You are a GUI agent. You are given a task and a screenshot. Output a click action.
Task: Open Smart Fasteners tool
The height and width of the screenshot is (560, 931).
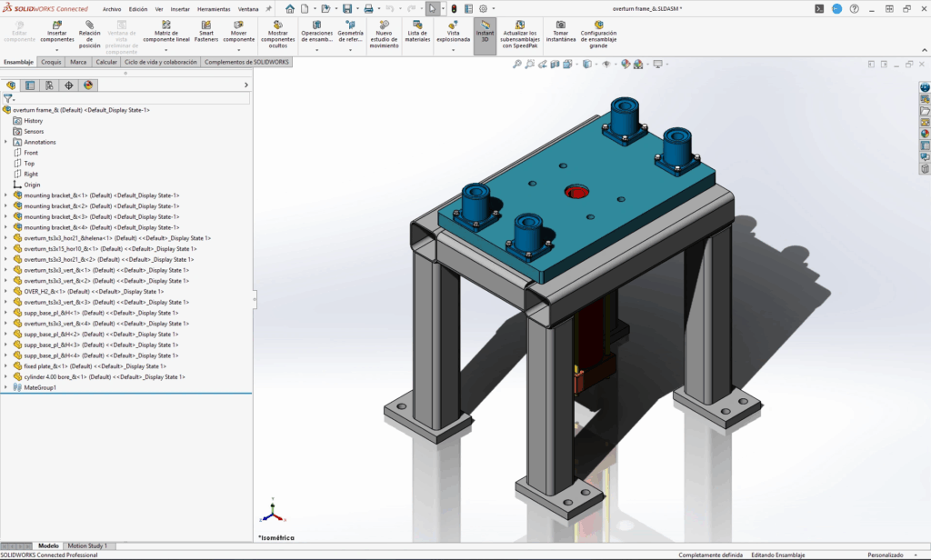206,25
